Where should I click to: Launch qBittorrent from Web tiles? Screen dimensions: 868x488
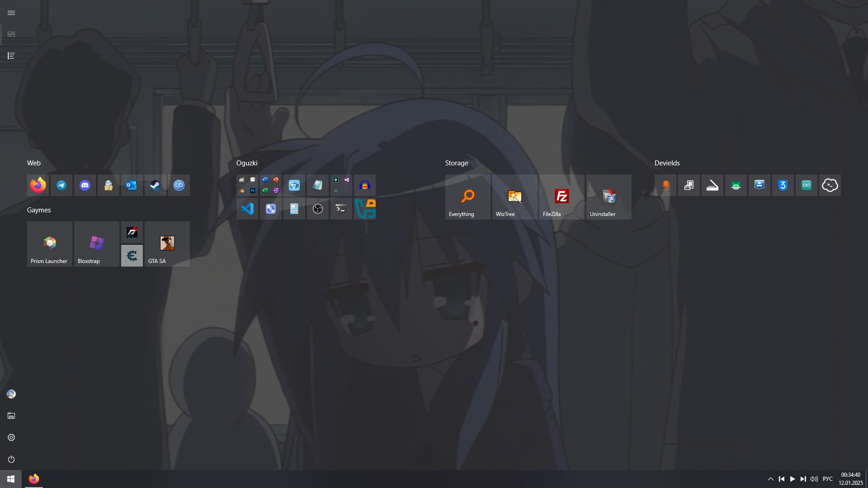coord(179,185)
